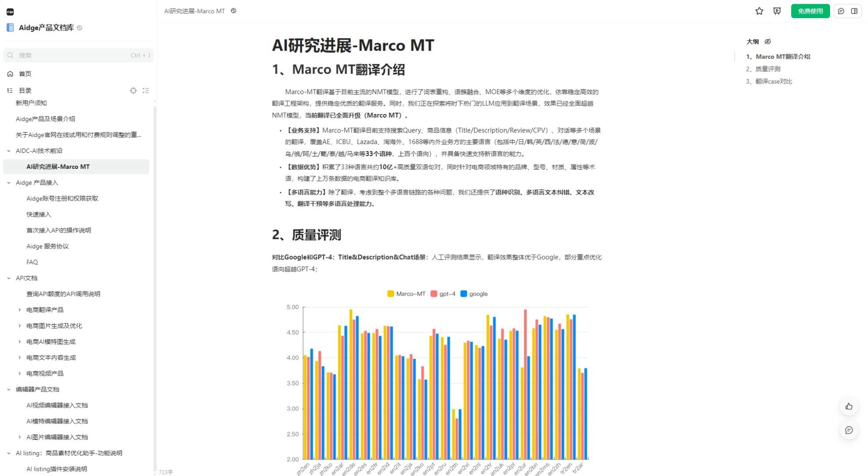Click the green 免费使用 button
The width and height of the screenshot is (868, 476).
pos(810,11)
